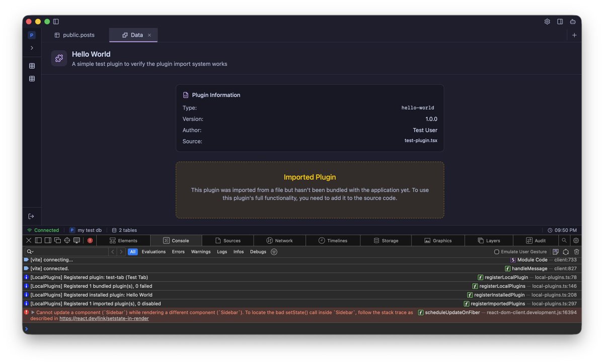Viewport: 604px width, 364px height.
Task: Enable Emulate User Gesture checkbox
Action: point(497,252)
